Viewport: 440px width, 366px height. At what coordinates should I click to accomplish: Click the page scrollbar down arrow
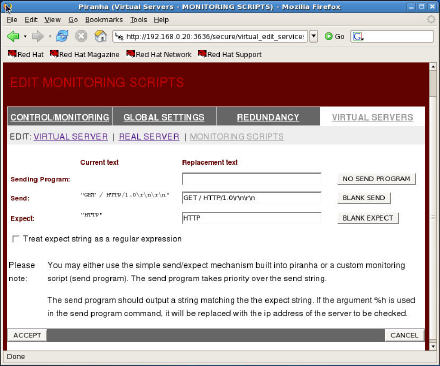pyautogui.click(x=433, y=346)
